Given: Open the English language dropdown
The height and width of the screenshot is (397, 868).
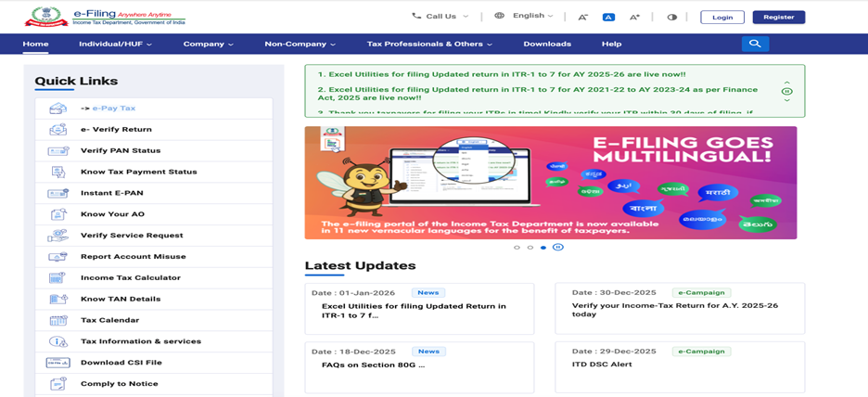Looking at the screenshot, I should [x=525, y=16].
